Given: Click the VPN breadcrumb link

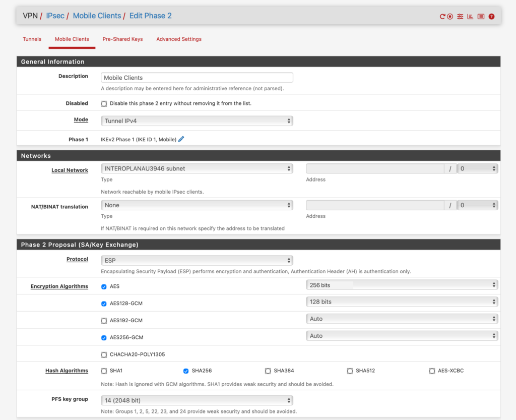Looking at the screenshot, I should (x=30, y=16).
